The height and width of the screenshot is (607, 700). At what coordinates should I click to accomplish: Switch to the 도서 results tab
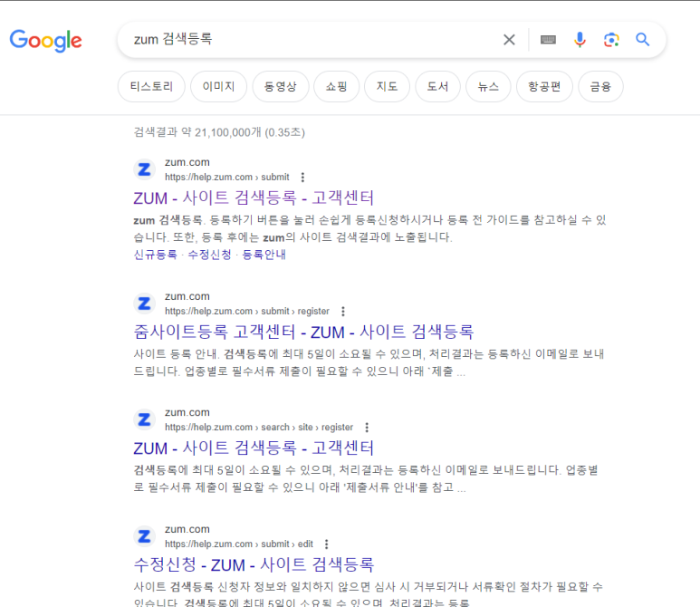click(437, 87)
